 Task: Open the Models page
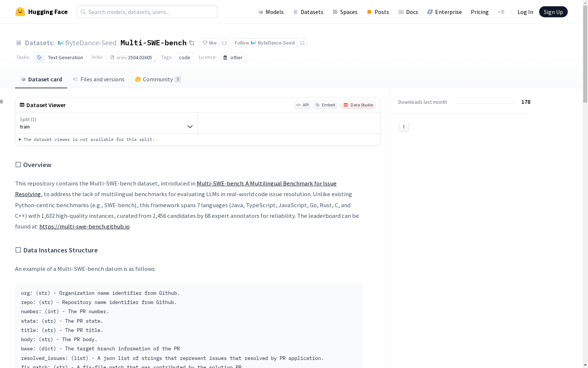tap(271, 12)
